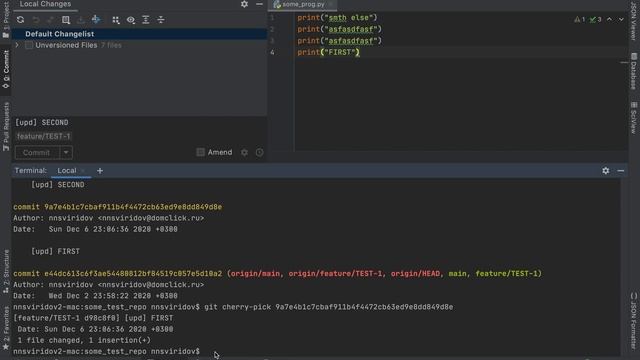
Task: Open the Database side panel
Action: [x=633, y=71]
